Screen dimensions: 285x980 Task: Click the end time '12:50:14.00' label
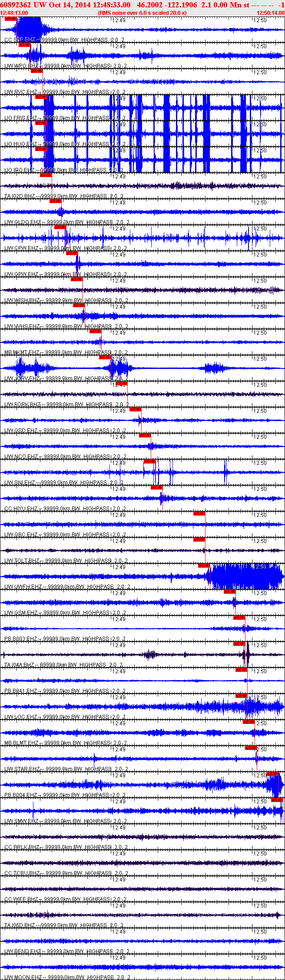coord(271,13)
